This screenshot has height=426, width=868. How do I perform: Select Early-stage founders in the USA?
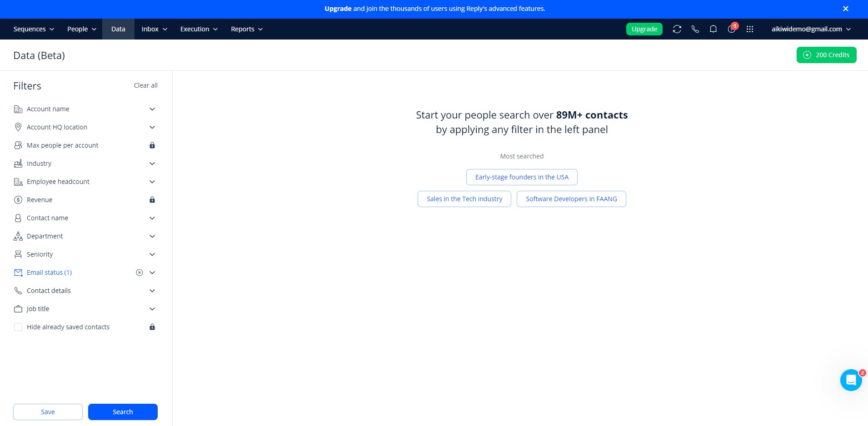point(522,177)
